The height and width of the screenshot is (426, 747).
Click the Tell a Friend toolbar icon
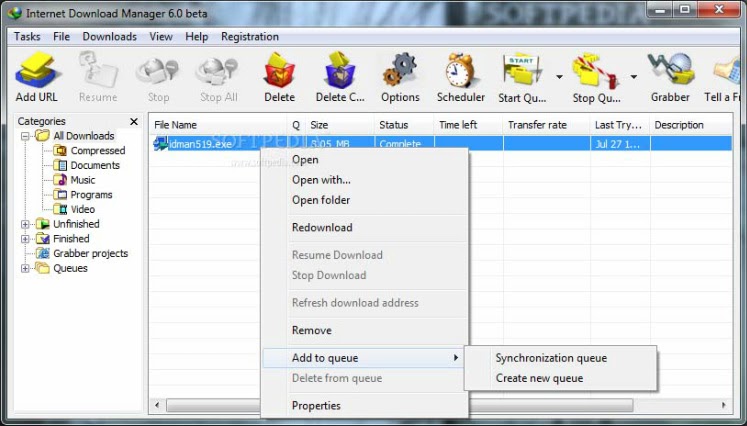[728, 71]
